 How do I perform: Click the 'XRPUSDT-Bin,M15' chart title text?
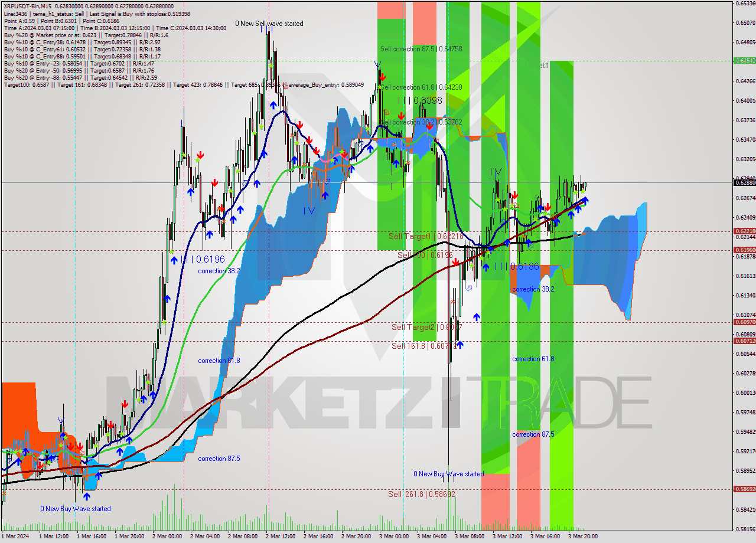[x=28, y=6]
